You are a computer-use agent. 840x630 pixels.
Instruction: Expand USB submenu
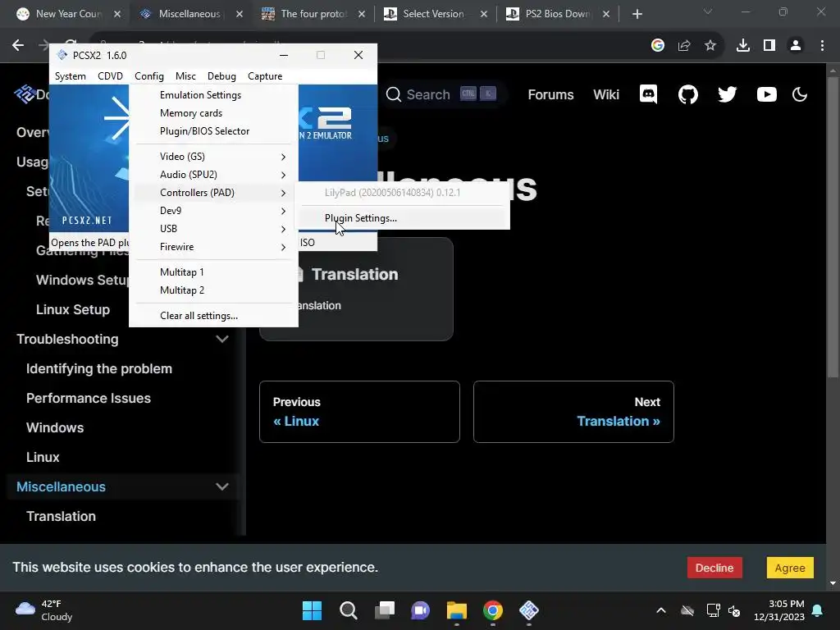tap(214, 229)
